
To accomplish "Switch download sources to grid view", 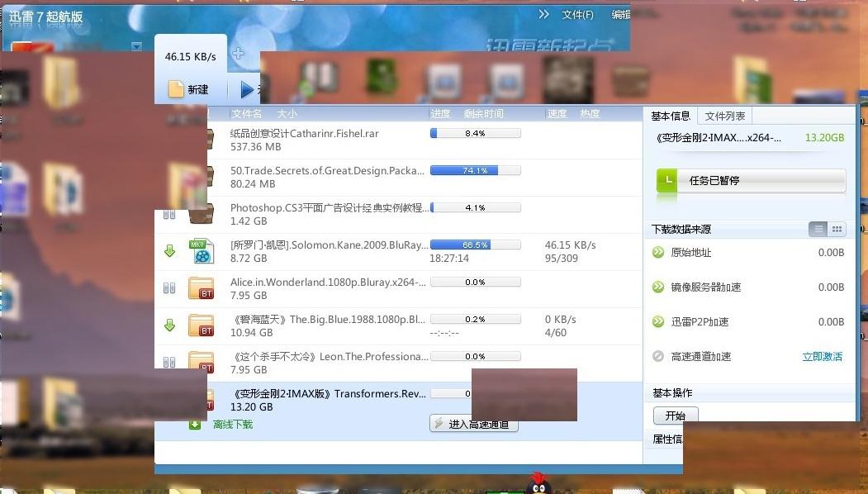I will click(837, 229).
